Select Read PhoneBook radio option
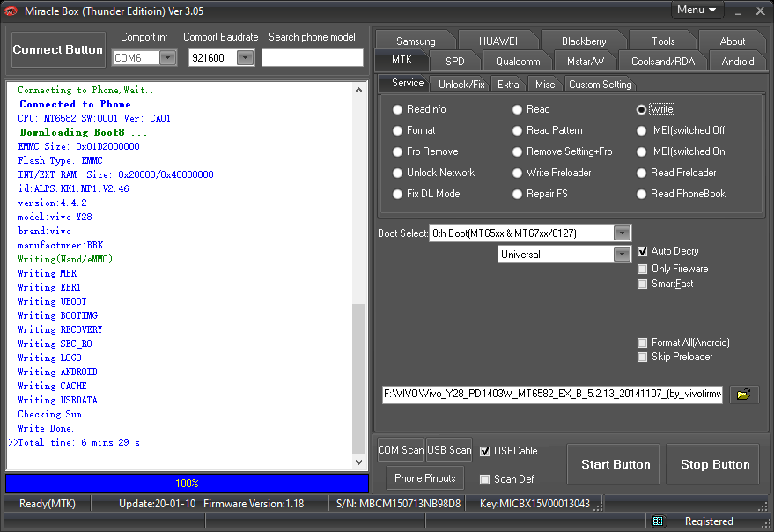This screenshot has height=532, width=774. [x=641, y=194]
